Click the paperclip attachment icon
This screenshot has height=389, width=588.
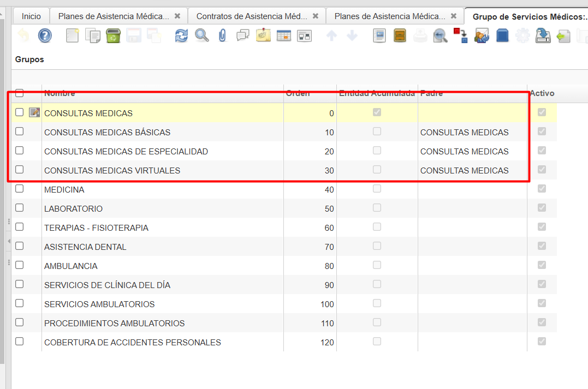tap(222, 36)
